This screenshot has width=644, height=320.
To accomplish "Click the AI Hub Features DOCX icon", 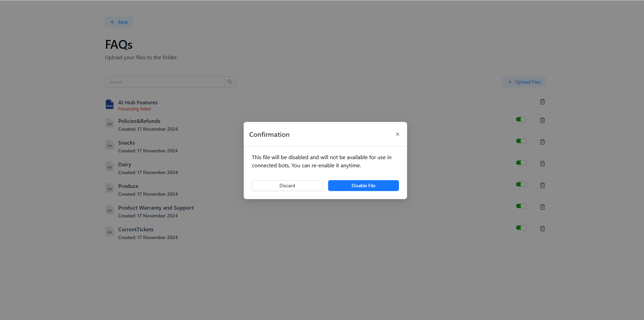I will (109, 105).
